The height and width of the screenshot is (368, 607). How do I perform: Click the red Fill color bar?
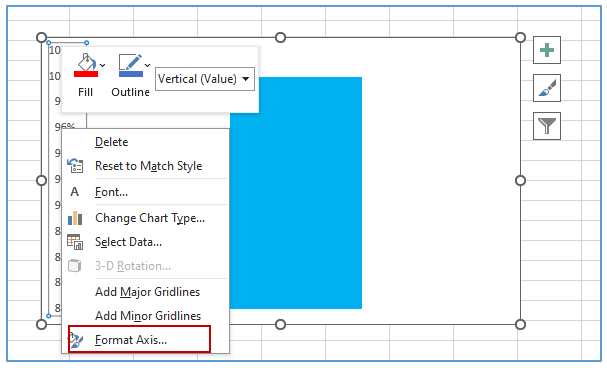coord(86,74)
